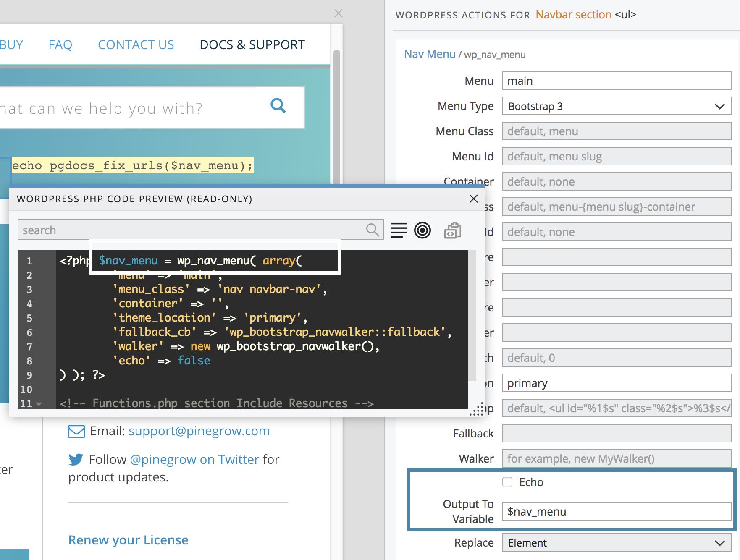
Task: Open the DOCS & SUPPORT menu item
Action: click(x=252, y=44)
